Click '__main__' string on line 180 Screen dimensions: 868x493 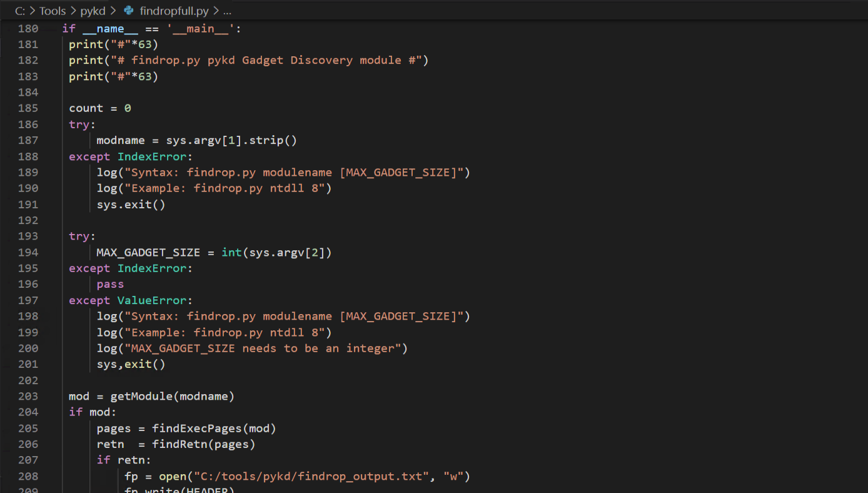201,29
